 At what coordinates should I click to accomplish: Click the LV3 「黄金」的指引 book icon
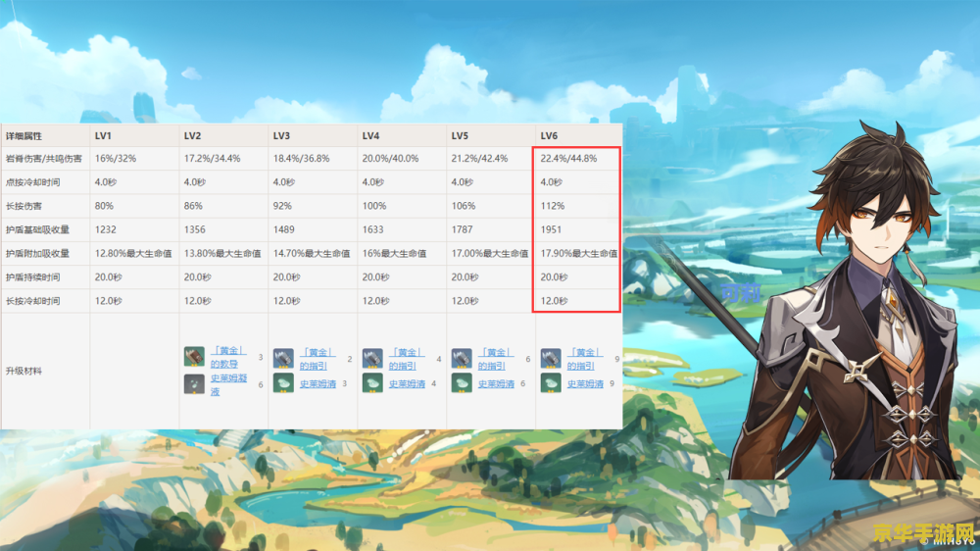click(284, 359)
